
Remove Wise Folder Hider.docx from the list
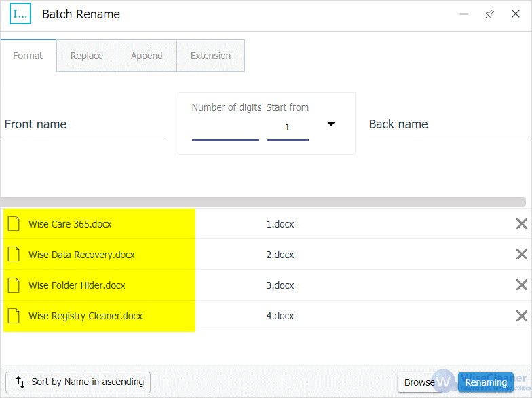tap(521, 285)
